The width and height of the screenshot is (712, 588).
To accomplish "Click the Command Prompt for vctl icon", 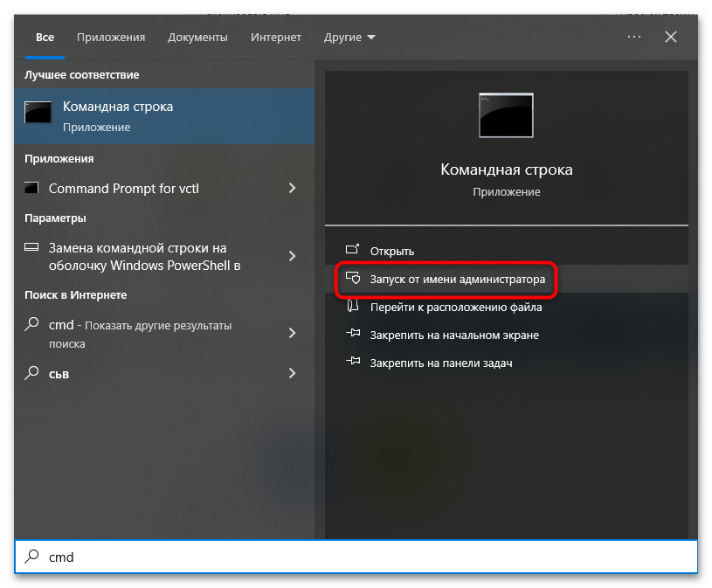I will click(x=31, y=188).
